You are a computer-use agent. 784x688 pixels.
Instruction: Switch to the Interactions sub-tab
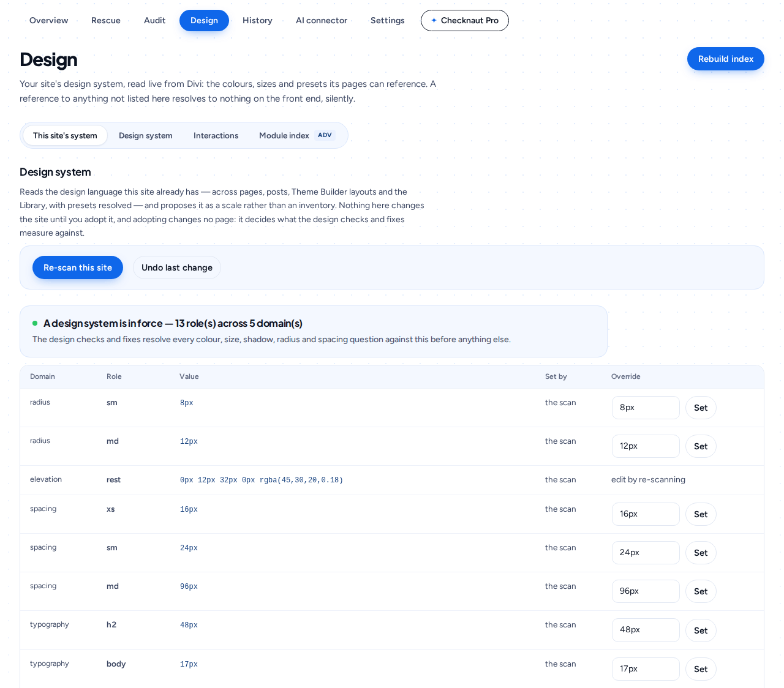click(216, 135)
